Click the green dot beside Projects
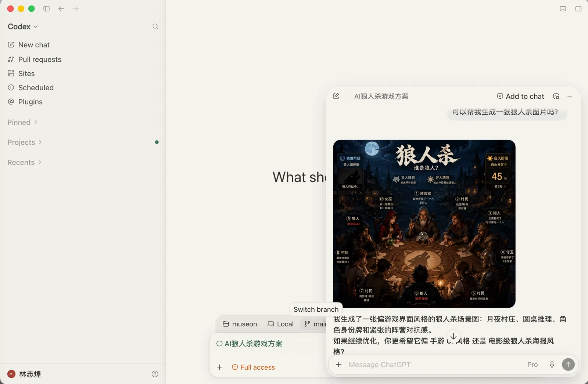Viewport: 588px width, 384px height. [x=157, y=142]
